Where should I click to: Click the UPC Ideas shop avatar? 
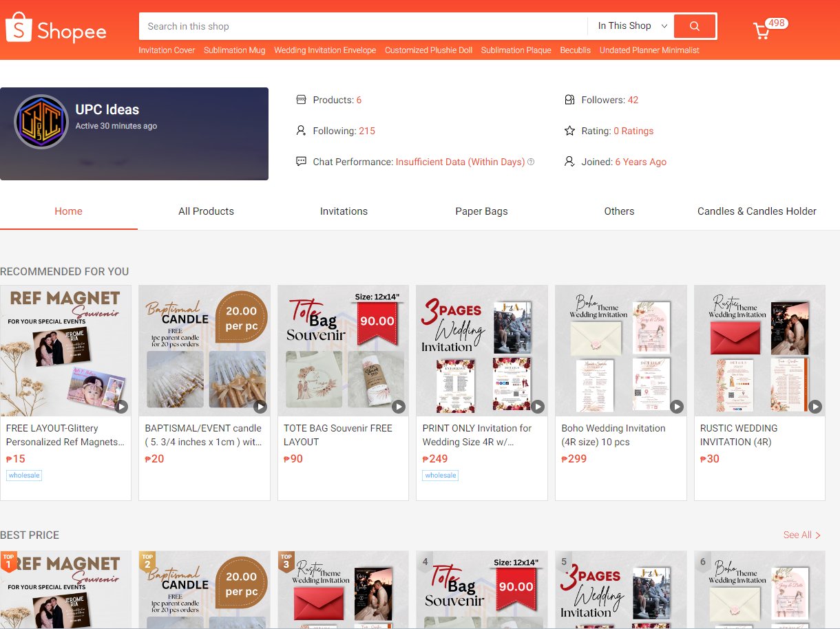point(41,122)
